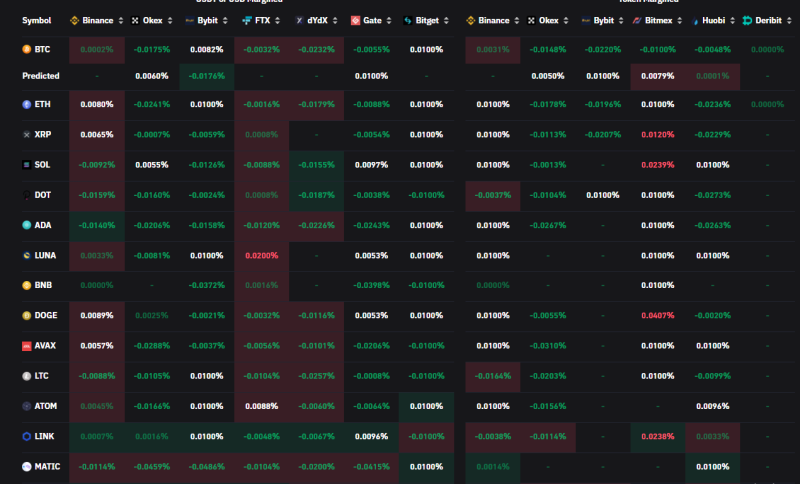Click -0.0232% BTC dYdX rate
The image size is (800, 484).
coord(316,49)
